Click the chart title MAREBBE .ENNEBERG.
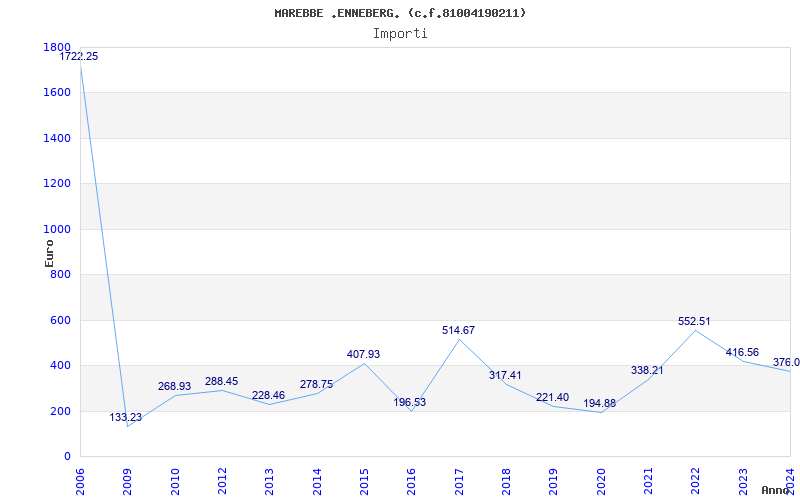 (x=400, y=13)
